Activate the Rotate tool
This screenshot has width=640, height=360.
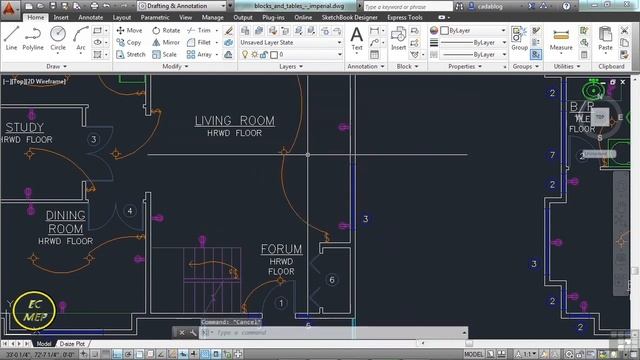coord(166,31)
